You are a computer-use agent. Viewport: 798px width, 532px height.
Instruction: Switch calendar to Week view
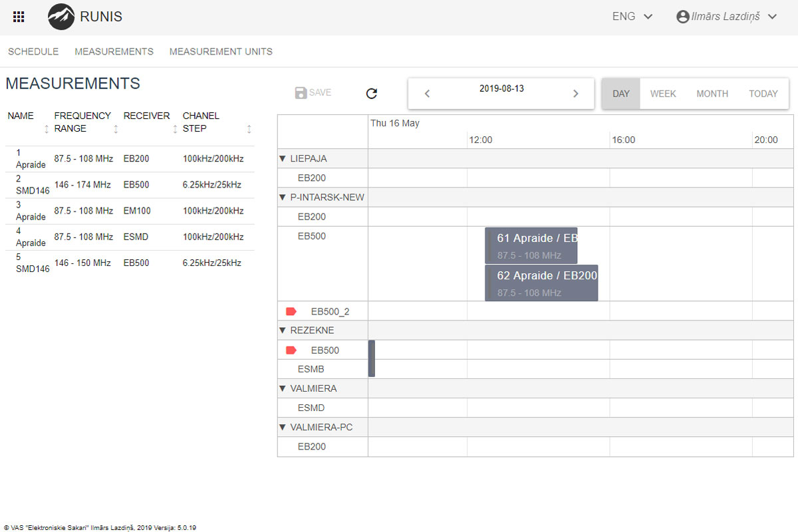click(x=663, y=94)
